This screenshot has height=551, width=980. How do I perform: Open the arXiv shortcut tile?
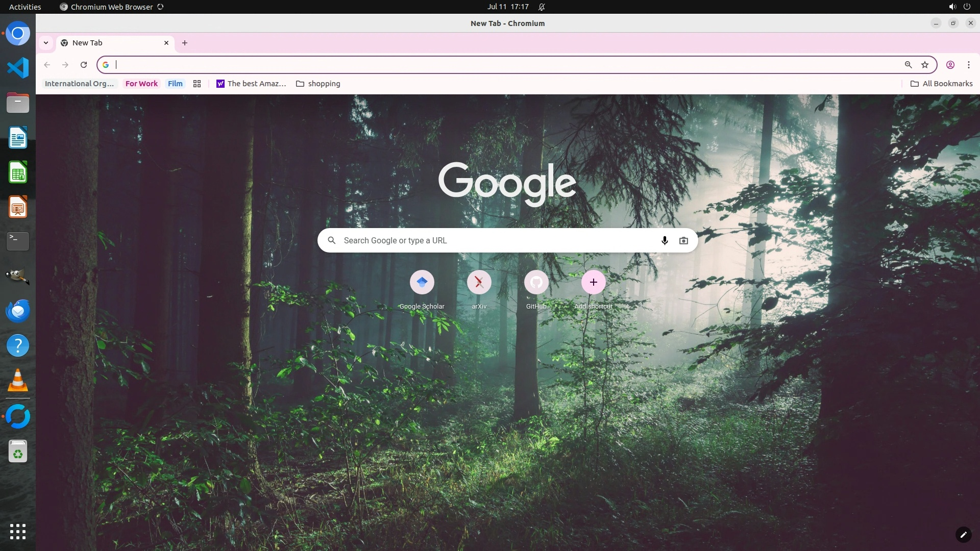[479, 283]
